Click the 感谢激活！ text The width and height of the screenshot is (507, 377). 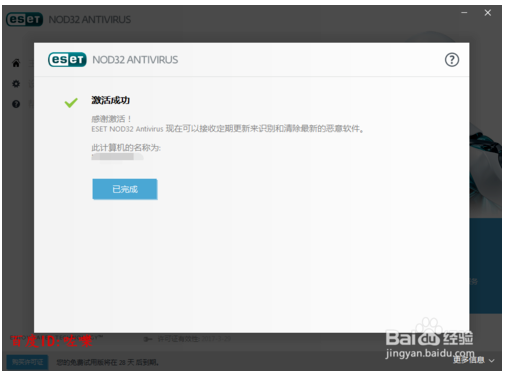pyautogui.click(x=111, y=119)
